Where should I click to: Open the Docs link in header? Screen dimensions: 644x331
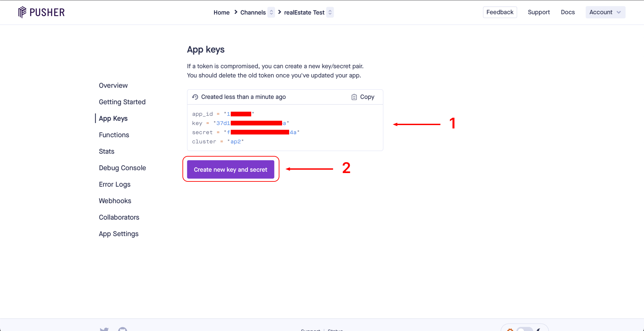[568, 12]
